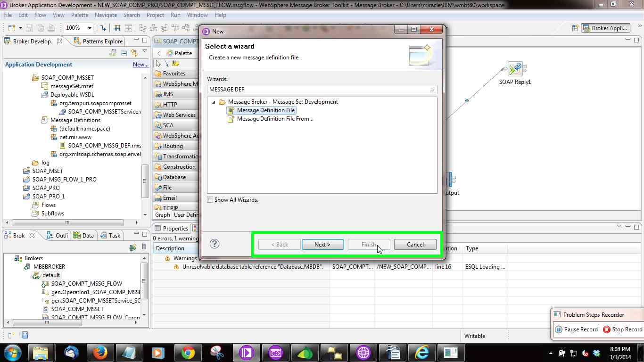Toggle Link with Editor icon
Image resolution: width=644 pixels, height=362 pixels.
[134, 53]
